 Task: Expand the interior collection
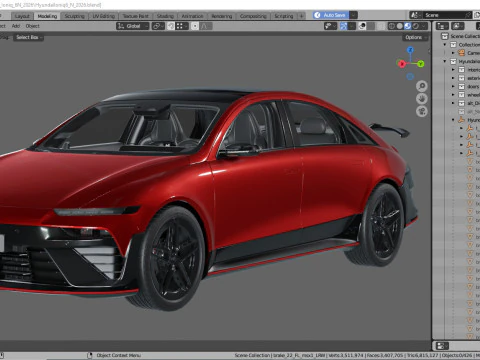[x=453, y=70]
